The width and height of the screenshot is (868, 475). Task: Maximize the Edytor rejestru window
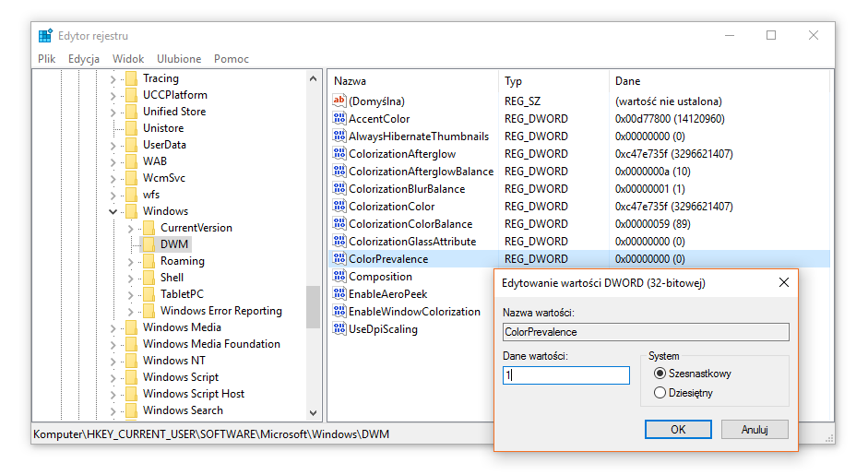point(770,35)
